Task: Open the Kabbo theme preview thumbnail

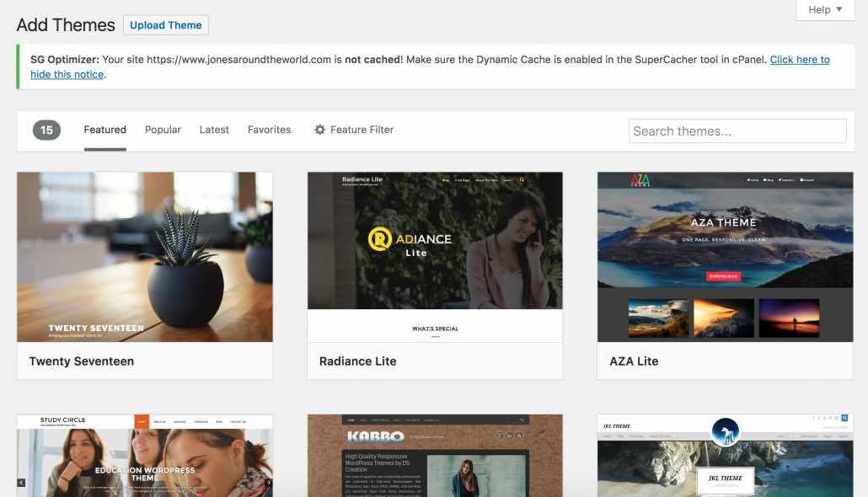Action: (435, 455)
